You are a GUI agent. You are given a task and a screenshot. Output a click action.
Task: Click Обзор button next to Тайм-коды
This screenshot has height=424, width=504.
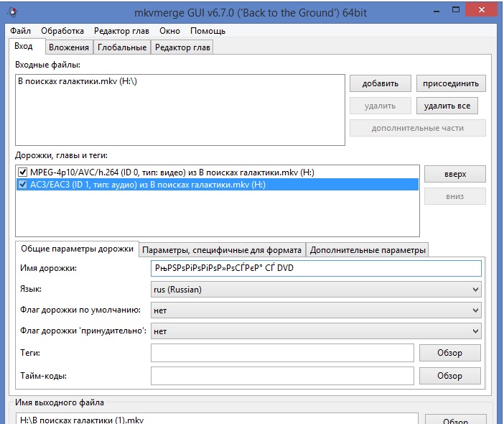[x=449, y=376]
